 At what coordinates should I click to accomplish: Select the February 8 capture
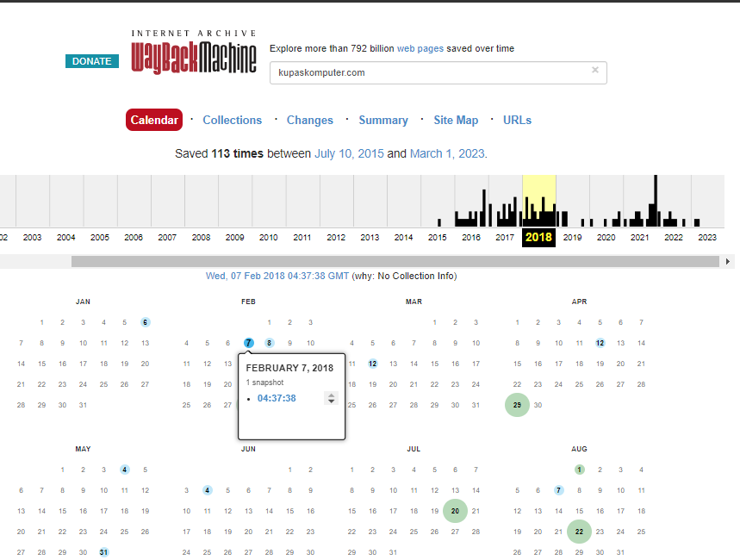pos(269,343)
